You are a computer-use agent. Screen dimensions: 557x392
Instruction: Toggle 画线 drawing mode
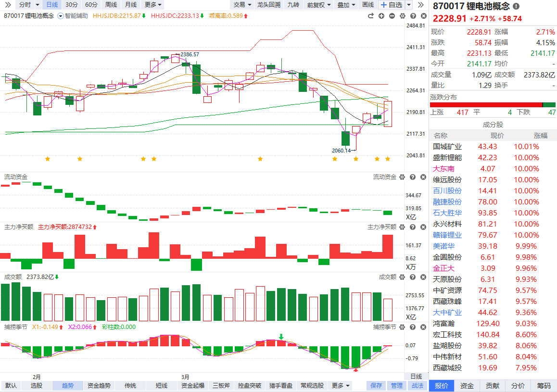pyautogui.click(x=368, y=5)
